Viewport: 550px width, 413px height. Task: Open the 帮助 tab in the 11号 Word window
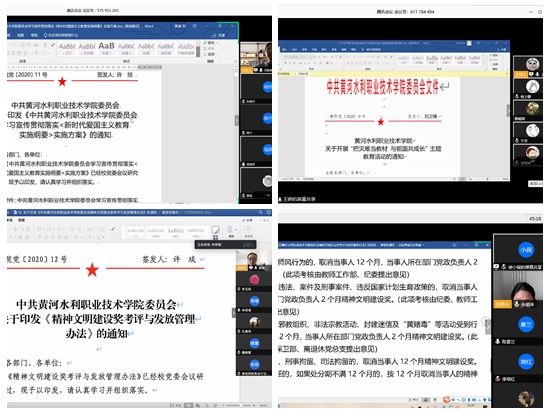34,35
